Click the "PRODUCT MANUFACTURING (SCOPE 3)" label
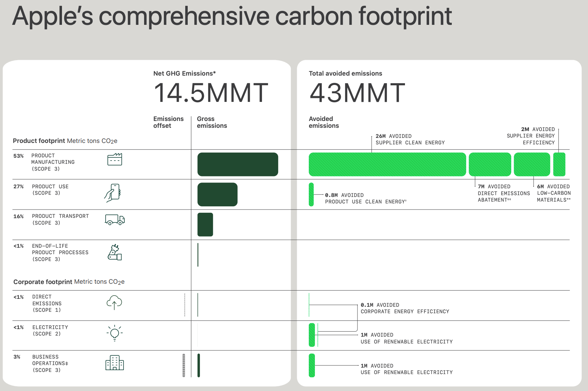This screenshot has height=391, width=588. click(x=53, y=162)
